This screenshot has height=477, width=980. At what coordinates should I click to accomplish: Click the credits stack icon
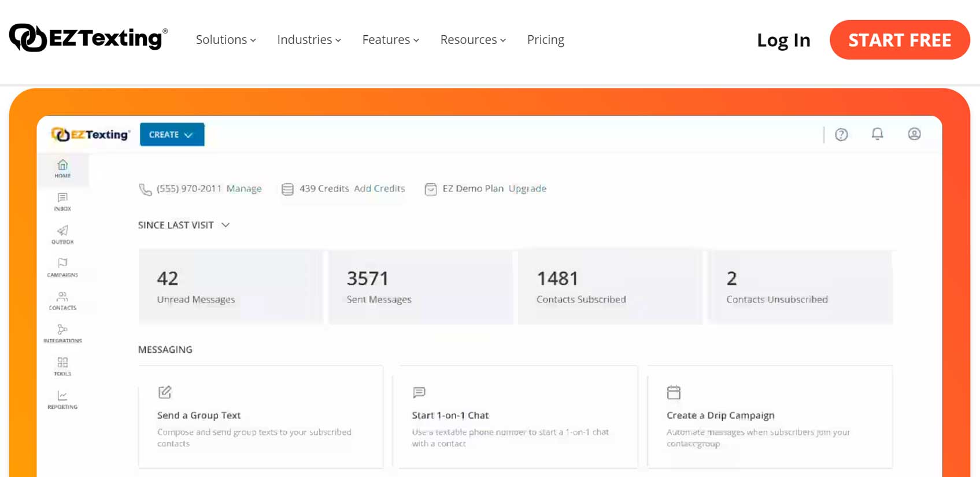[287, 189]
